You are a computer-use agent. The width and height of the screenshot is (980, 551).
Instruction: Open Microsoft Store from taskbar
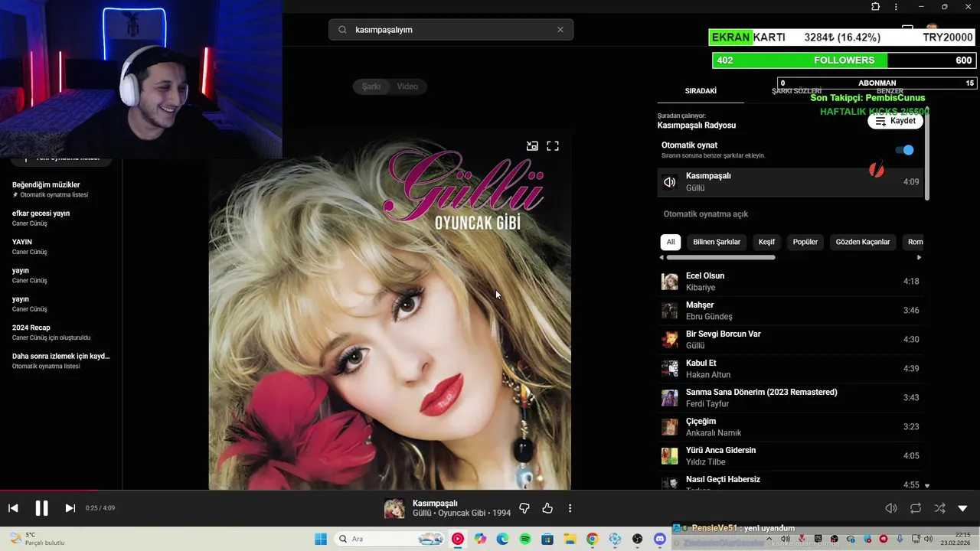point(547,540)
